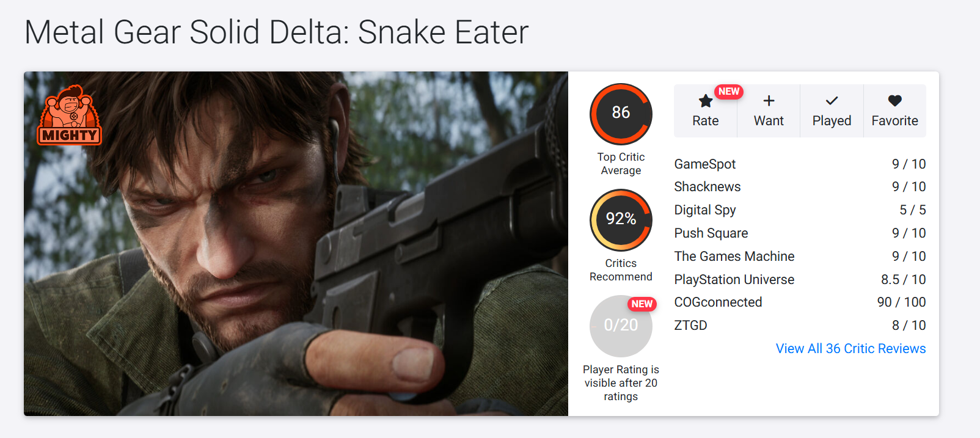Open the 86 Top Critic Average score circle

click(x=621, y=114)
